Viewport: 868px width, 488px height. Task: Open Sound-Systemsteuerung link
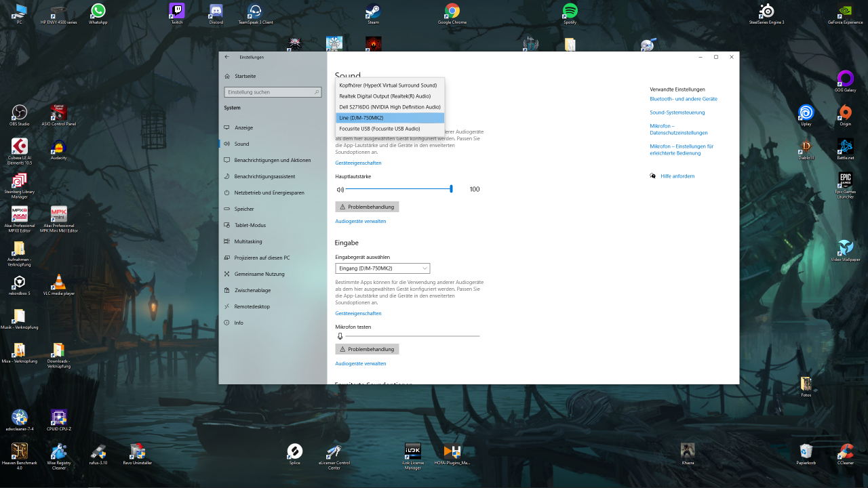[677, 113]
